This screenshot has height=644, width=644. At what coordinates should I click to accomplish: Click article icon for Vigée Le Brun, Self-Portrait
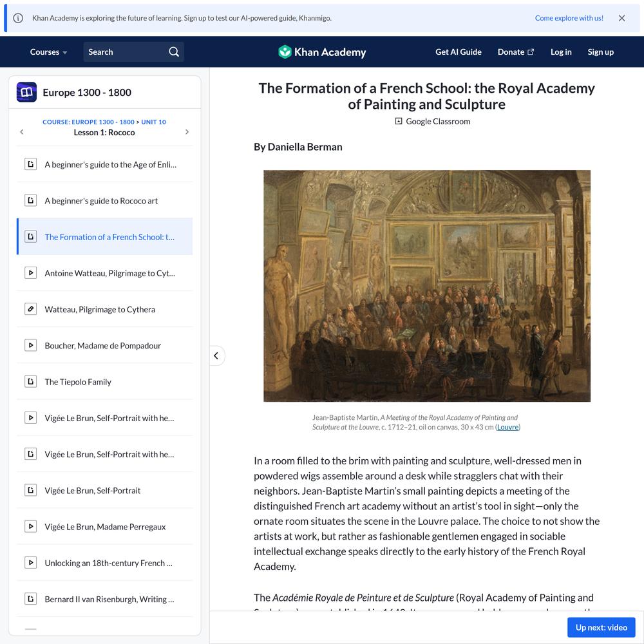click(30, 490)
